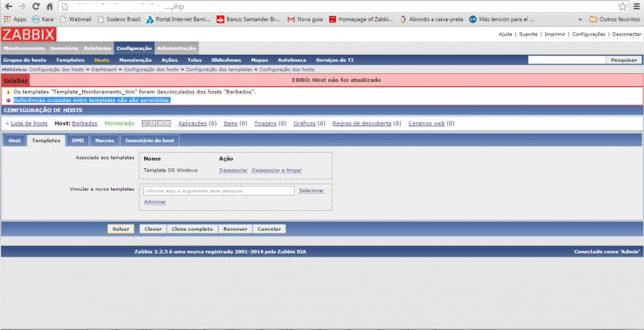Open Banco Santander bookmark
644x330 pixels.
click(x=248, y=19)
